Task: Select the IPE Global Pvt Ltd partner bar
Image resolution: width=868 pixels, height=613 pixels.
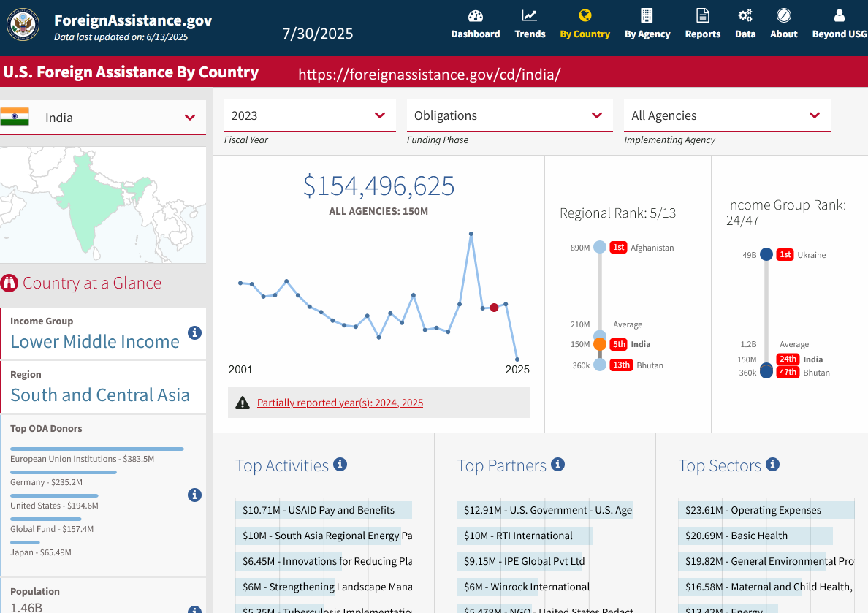Action: pyautogui.click(x=519, y=561)
